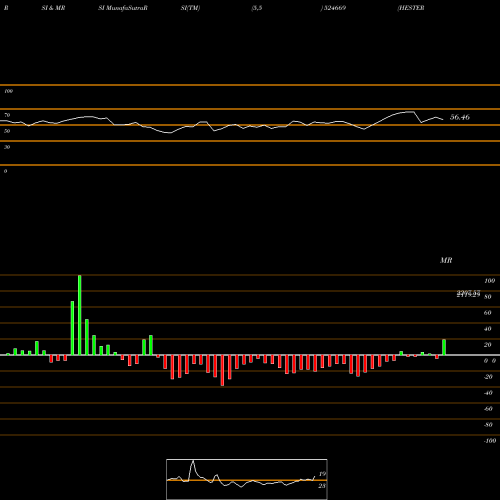500x500 pixels.
Task: Click the RSI axis label 70
Action: coord(7,115)
